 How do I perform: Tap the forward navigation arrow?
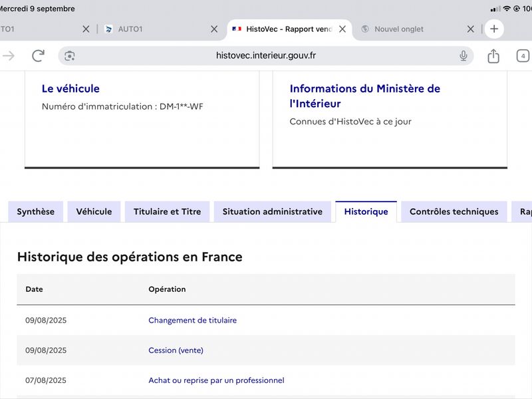(9, 56)
